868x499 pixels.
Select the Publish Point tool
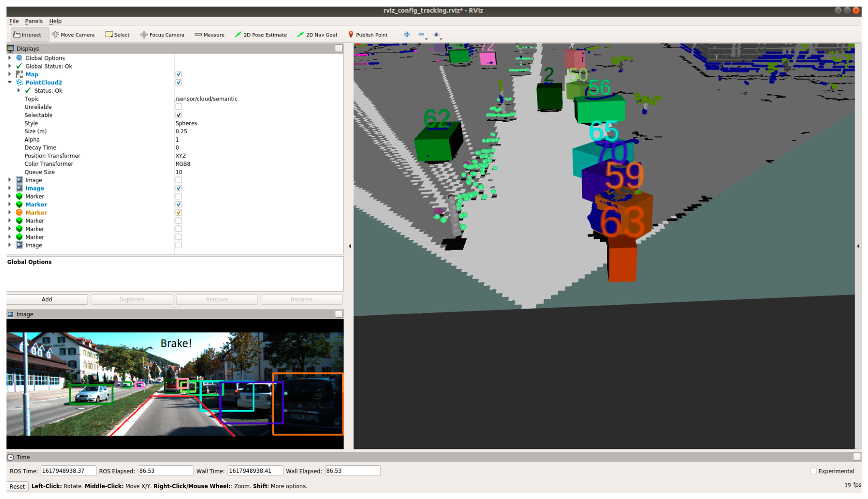click(x=367, y=35)
